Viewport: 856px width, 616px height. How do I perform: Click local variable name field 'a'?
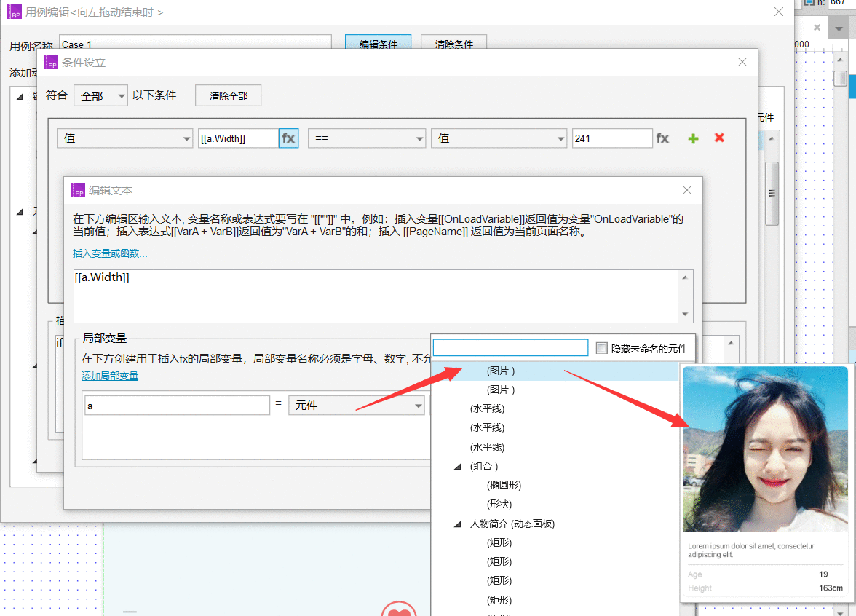[x=177, y=406]
